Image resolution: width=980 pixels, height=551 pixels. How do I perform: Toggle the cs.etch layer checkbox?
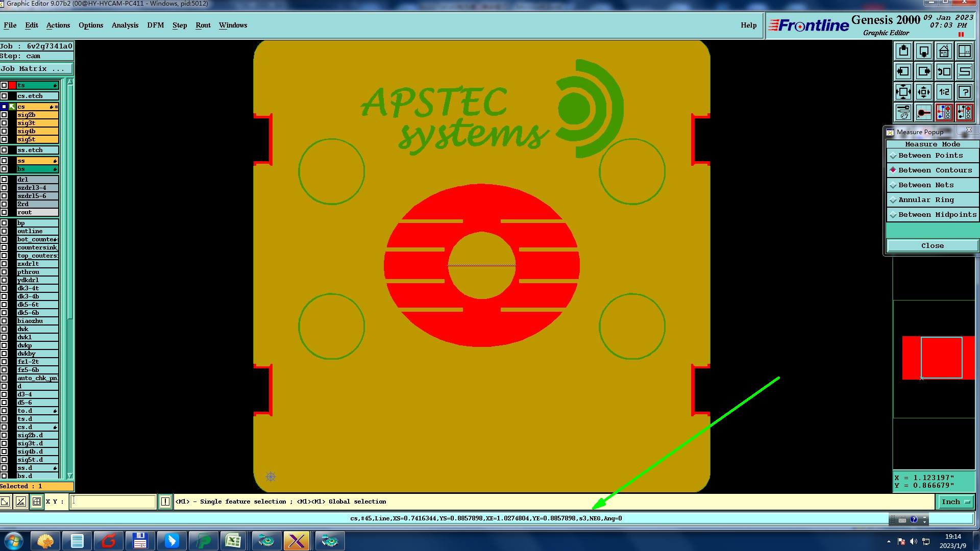pyautogui.click(x=4, y=96)
